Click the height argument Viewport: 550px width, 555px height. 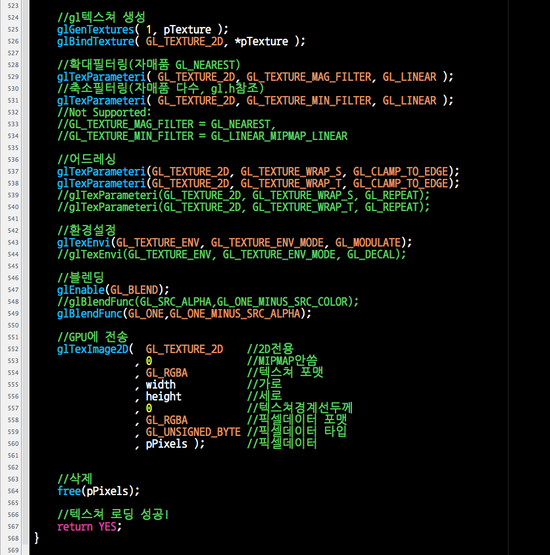(x=164, y=396)
